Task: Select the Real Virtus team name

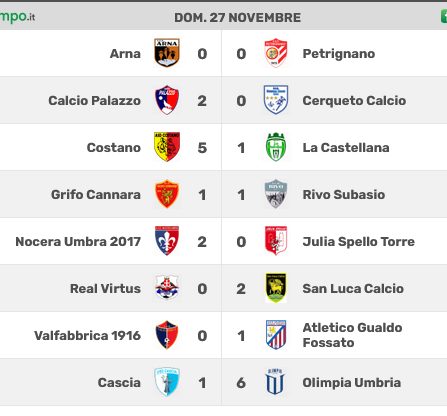Action: point(105,289)
